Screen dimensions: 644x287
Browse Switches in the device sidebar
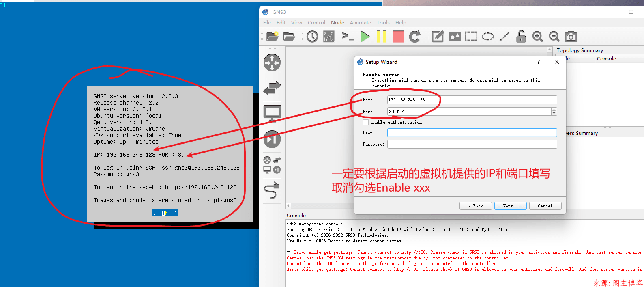click(x=272, y=88)
